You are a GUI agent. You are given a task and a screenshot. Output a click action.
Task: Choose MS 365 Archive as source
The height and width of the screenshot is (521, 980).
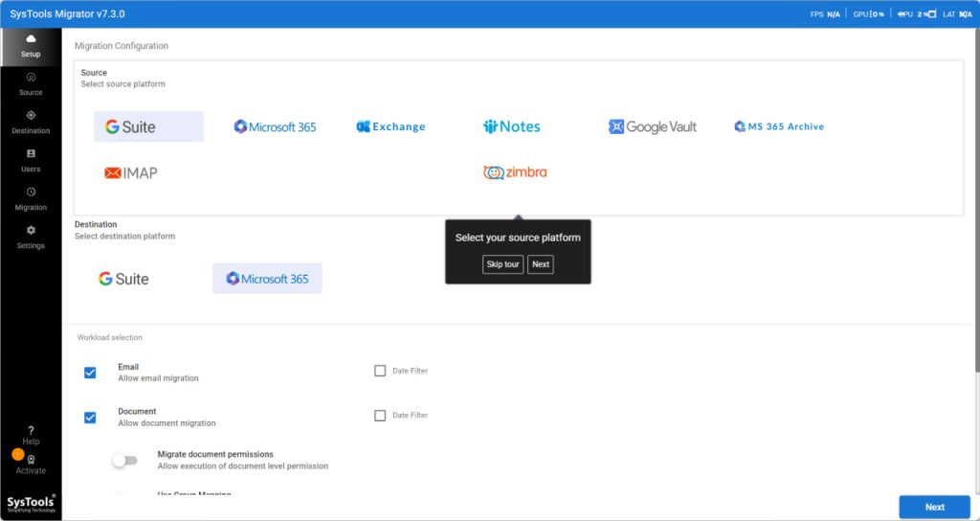click(x=779, y=126)
